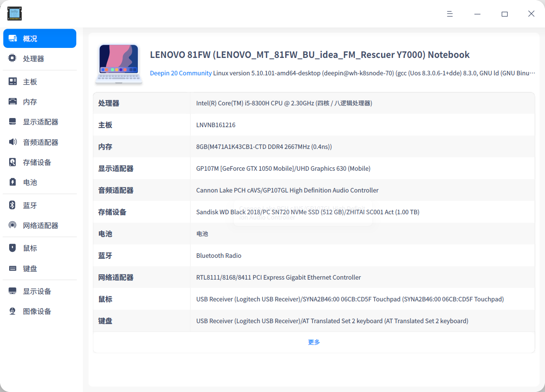Click the 键盘 (Keyboard) sidebar icon
Viewport: 545px width, 392px height.
point(12,268)
